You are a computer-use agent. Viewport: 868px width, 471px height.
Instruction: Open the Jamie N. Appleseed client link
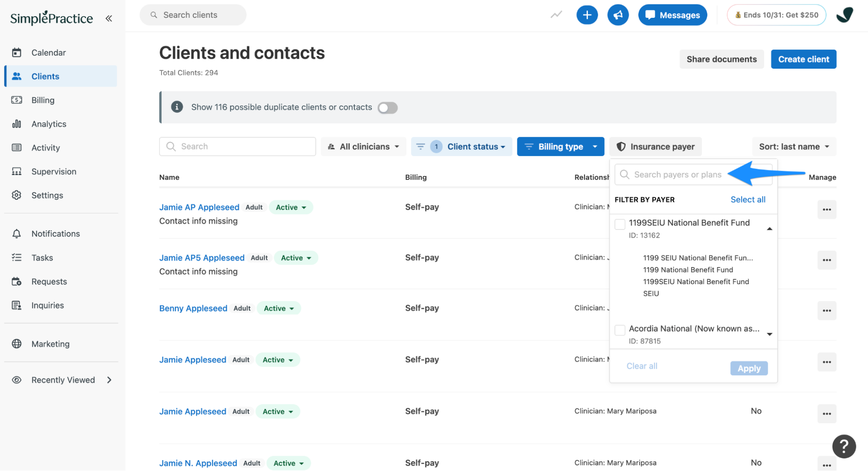pos(198,463)
